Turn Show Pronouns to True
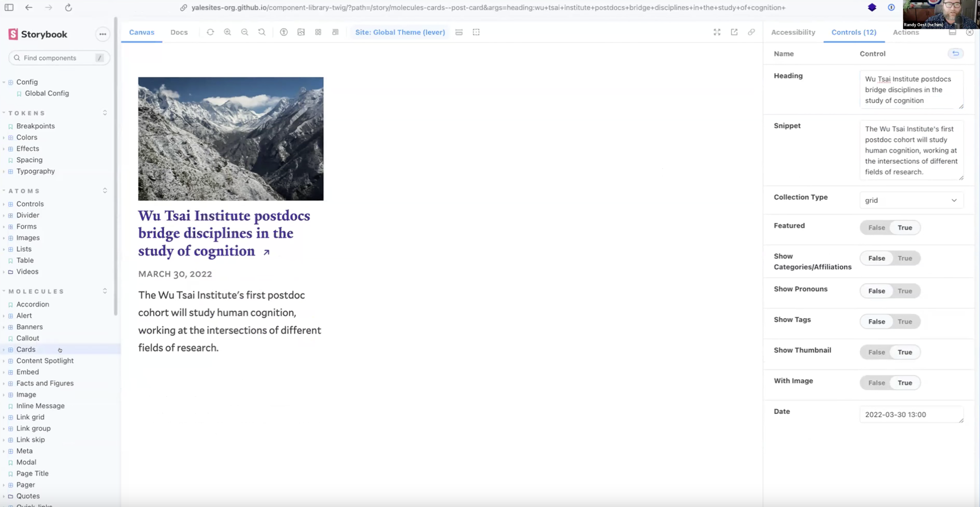Viewport: 980px width, 507px height. [905, 291]
